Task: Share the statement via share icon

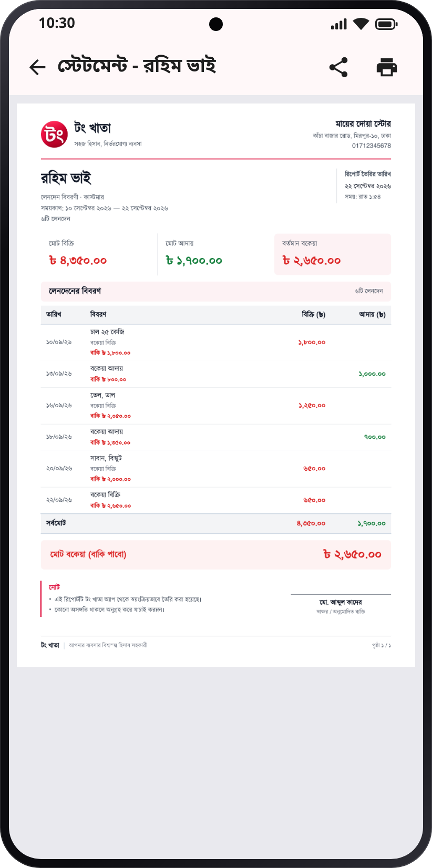Action: pyautogui.click(x=338, y=67)
